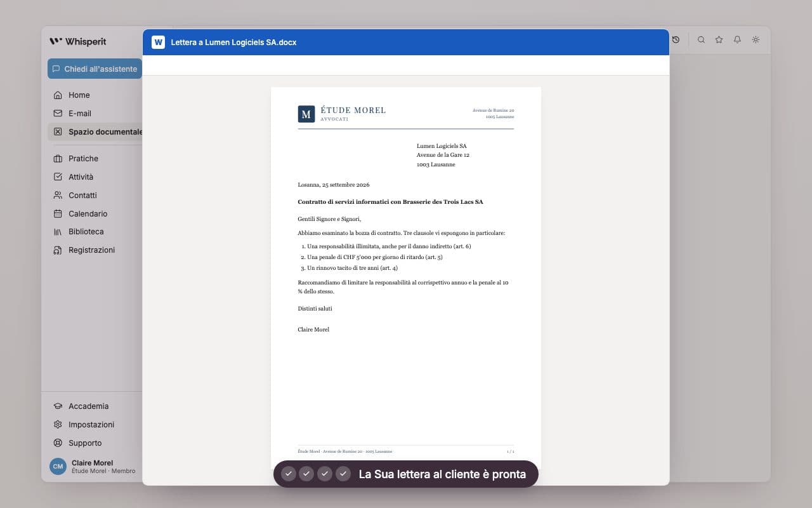
Task: Open the Chiedi all'assistente button
Action: 95,69
